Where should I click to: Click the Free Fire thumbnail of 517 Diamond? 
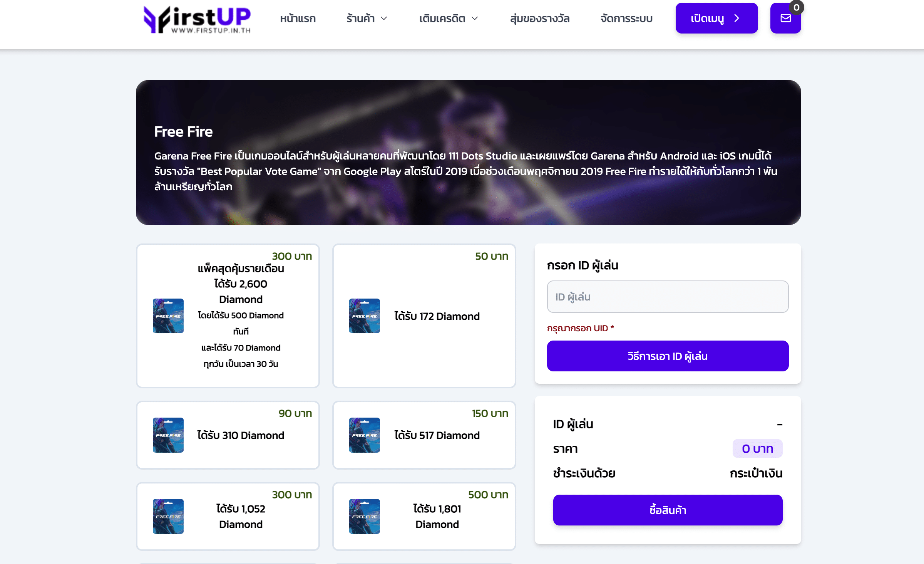(x=365, y=435)
